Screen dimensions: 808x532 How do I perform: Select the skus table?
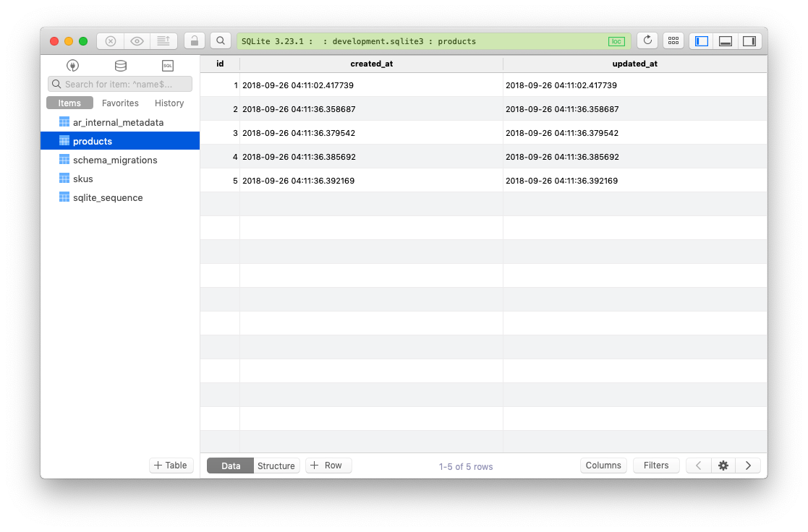(120, 179)
